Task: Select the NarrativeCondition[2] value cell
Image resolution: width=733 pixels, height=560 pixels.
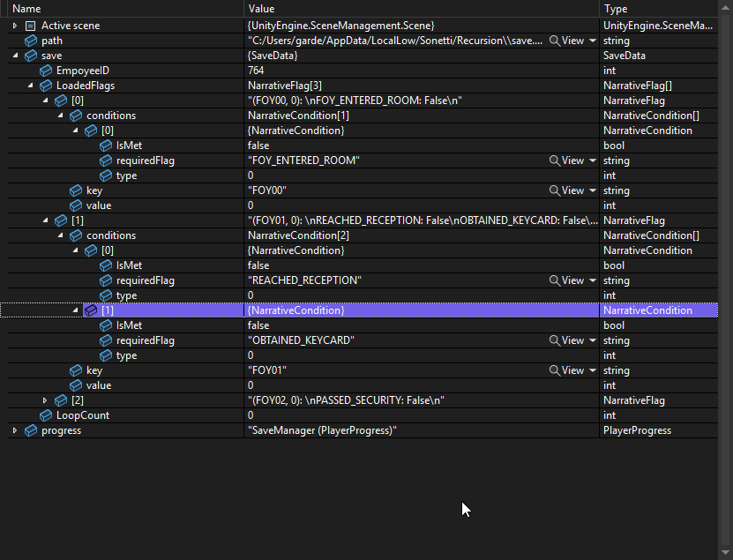Action: point(422,235)
